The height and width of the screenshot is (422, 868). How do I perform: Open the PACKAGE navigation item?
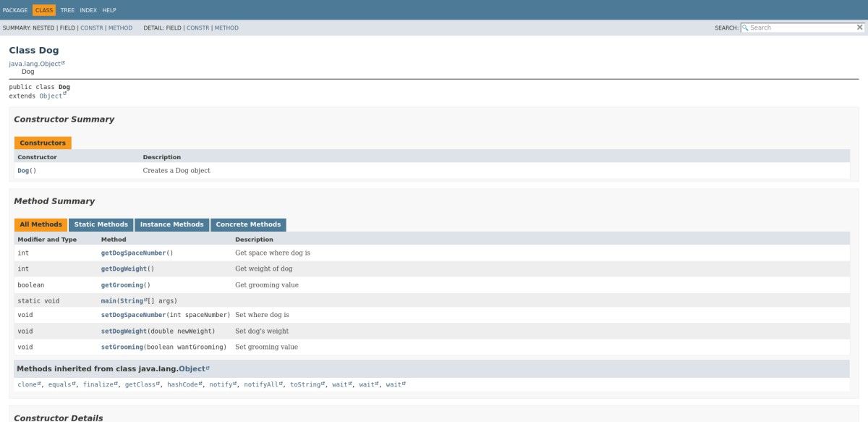click(x=15, y=10)
